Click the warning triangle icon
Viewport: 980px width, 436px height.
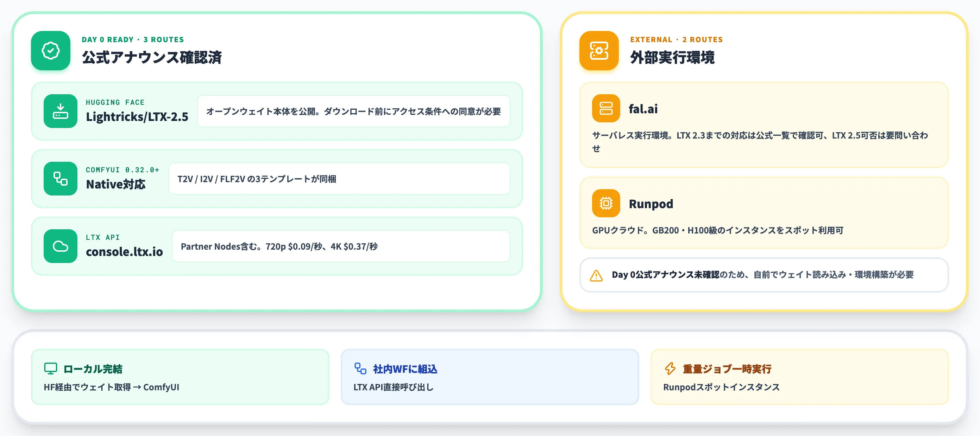coord(596,275)
